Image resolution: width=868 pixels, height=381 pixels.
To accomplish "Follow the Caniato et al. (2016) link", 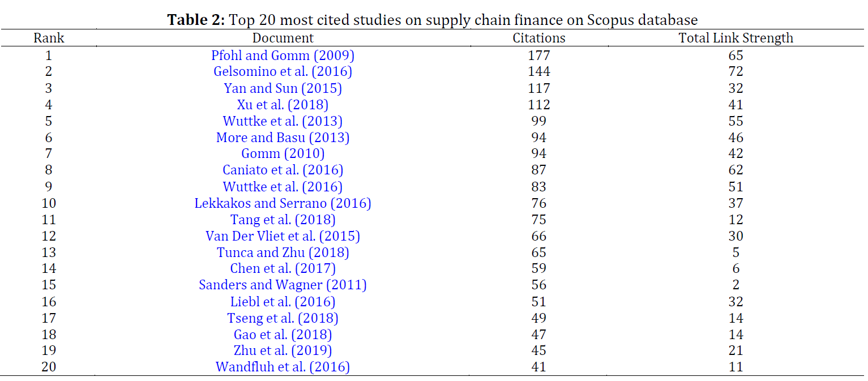I will (283, 170).
